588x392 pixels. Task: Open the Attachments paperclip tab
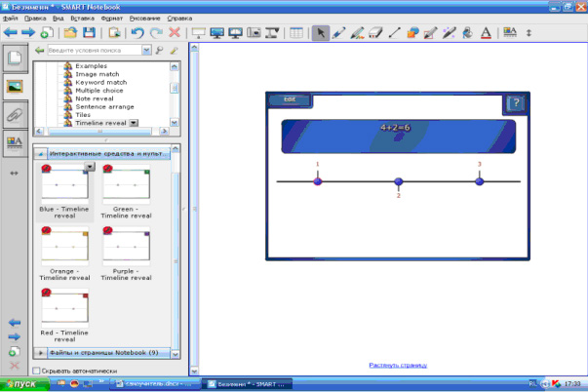[x=15, y=114]
